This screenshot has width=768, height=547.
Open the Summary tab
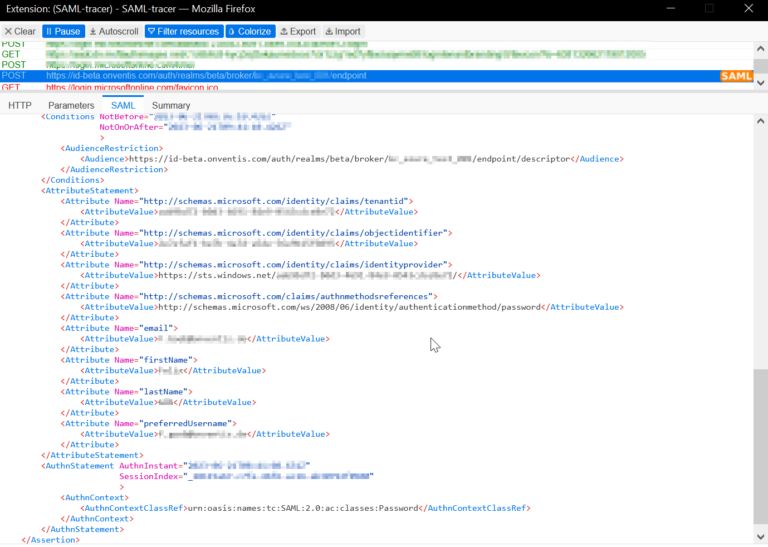[171, 105]
